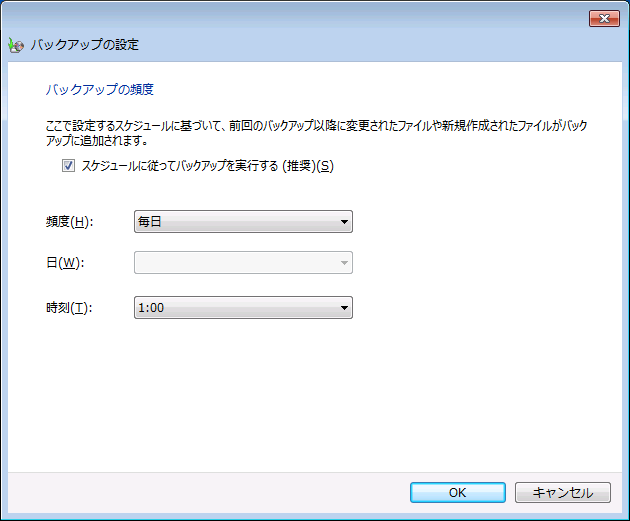
Task: Click the backup icon in the title
Action: [16, 45]
